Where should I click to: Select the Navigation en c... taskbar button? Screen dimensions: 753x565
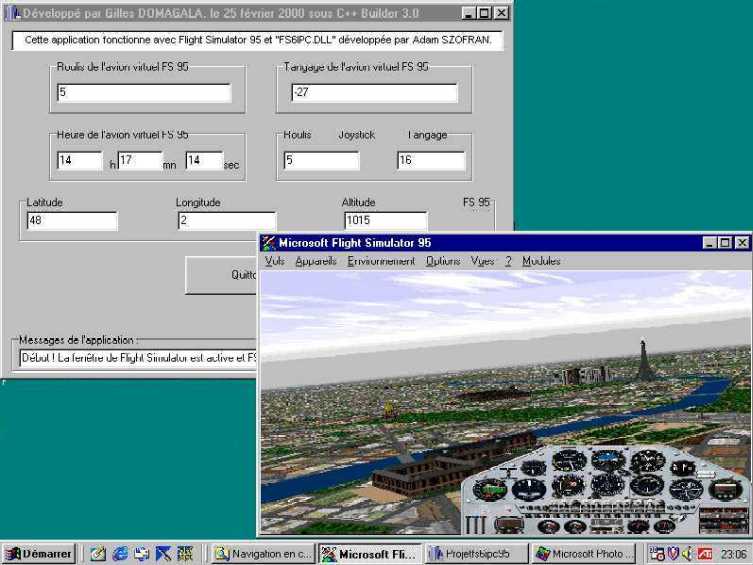pos(264,553)
